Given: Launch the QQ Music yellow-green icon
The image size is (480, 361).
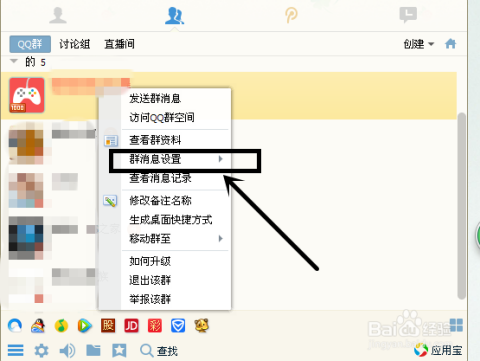Looking at the screenshot, I should [61, 326].
